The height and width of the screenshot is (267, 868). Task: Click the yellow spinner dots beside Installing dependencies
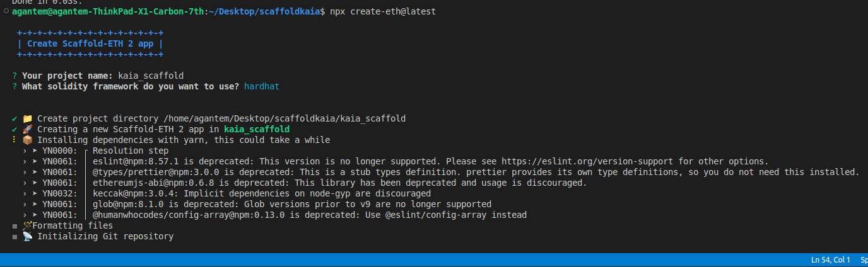pos(15,140)
